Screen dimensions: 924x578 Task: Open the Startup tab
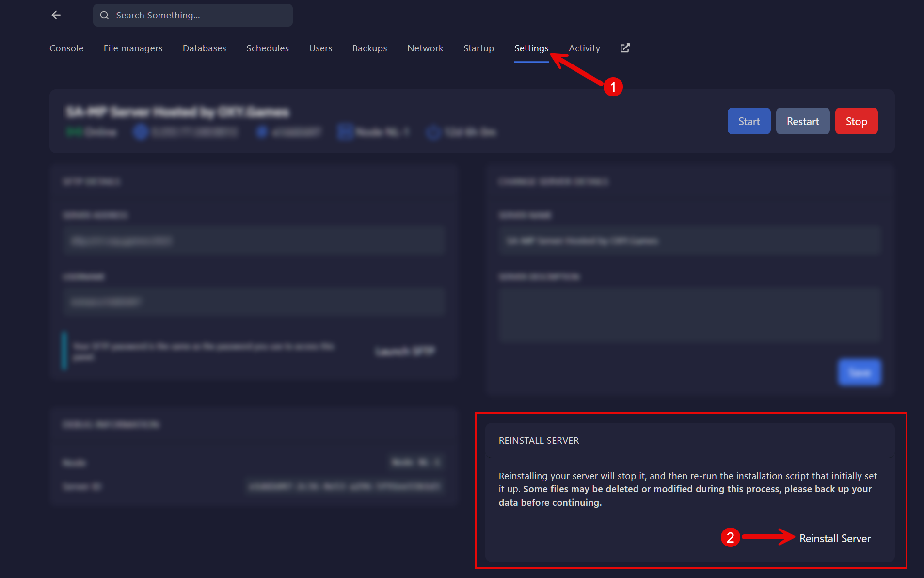478,48
